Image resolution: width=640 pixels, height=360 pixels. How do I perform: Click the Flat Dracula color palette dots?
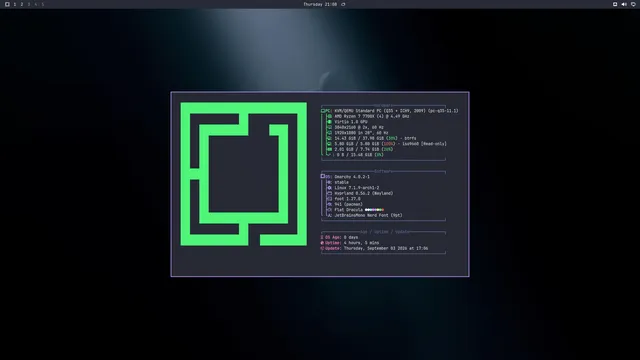click(374, 210)
